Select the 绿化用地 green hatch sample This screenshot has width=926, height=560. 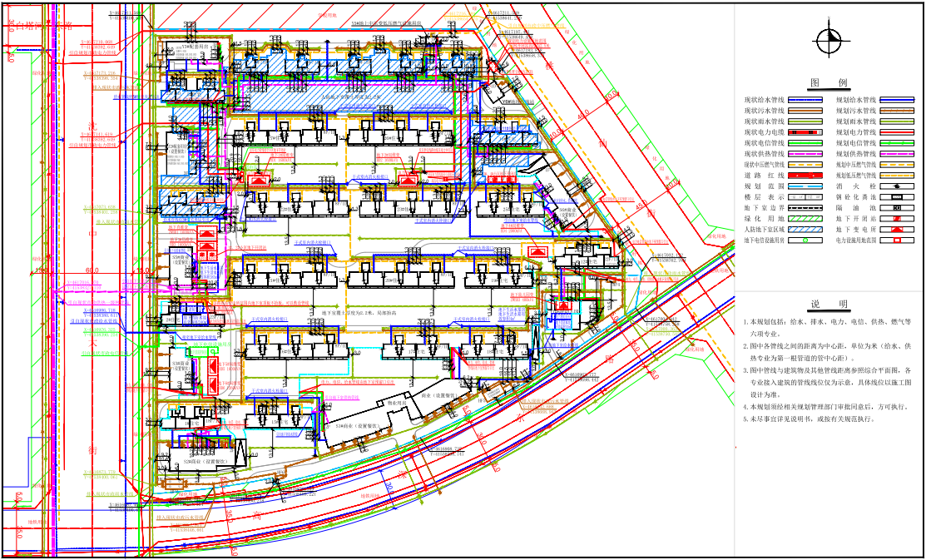805,218
